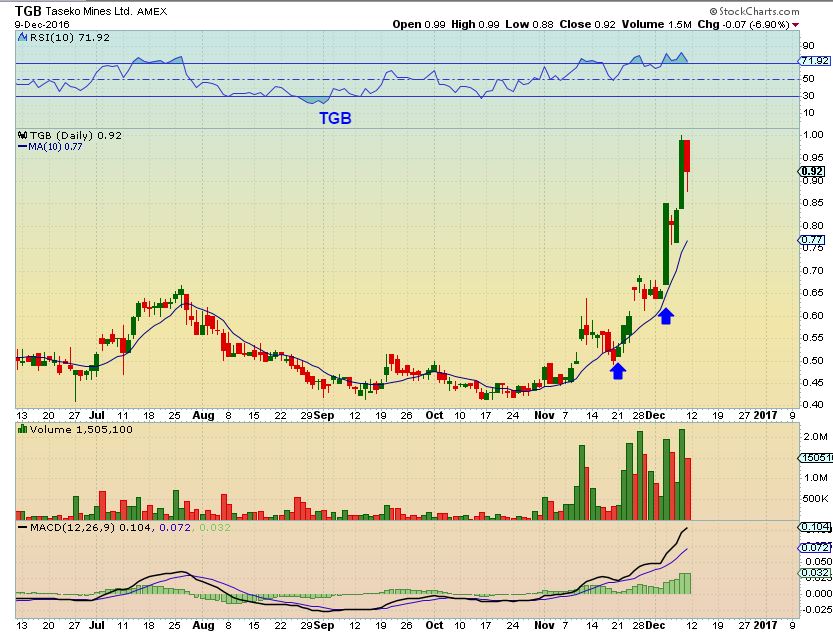Click the MACD(12,26,9) 0.104 legend text
Viewport: 833px width, 635px height.
point(91,528)
